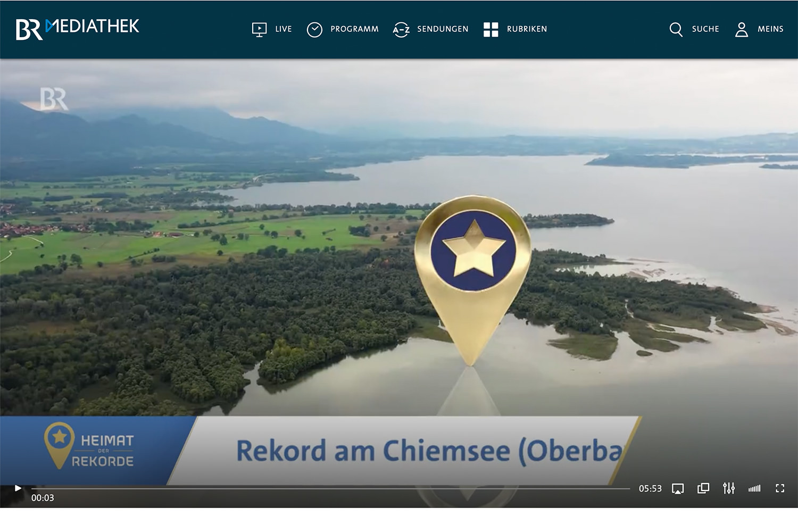The image size is (798, 532).
Task: Play the Chiemsee video
Action: (x=18, y=488)
